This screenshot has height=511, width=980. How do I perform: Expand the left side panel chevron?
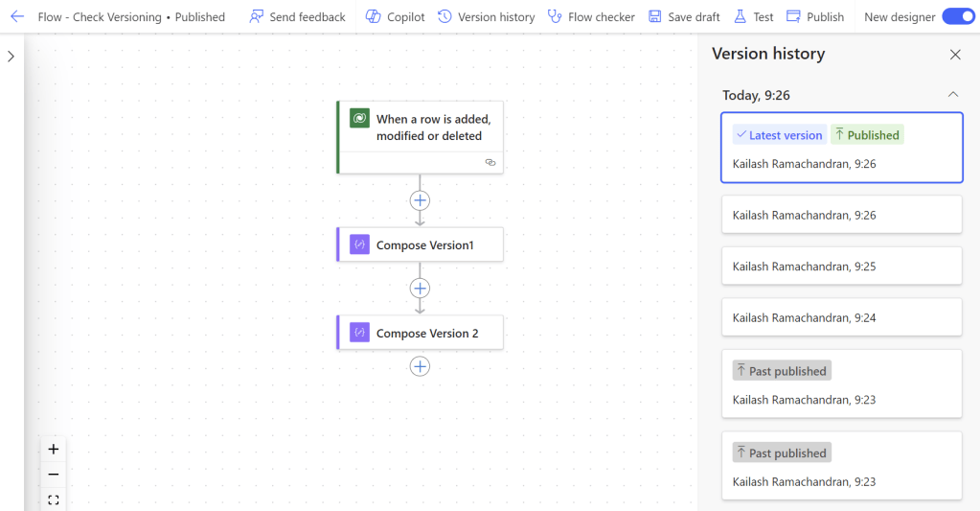11,57
